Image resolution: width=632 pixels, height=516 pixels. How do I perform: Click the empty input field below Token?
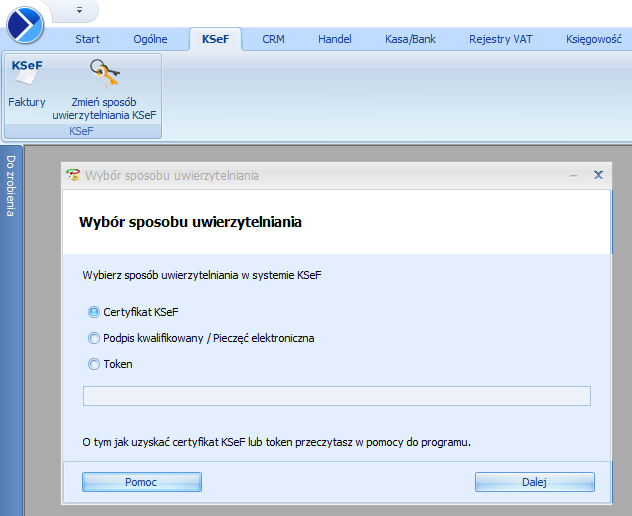[x=337, y=396]
